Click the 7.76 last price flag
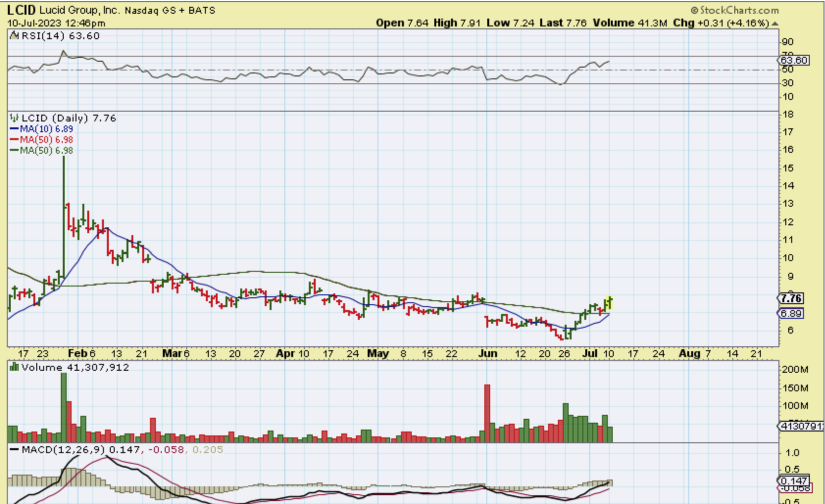The height and width of the screenshot is (504, 825). click(791, 298)
